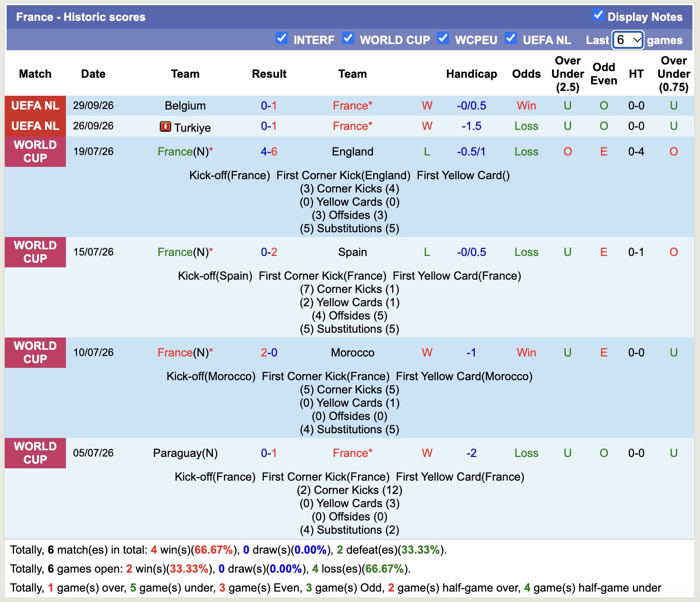Screen dimensions: 700x602
Task: Click the 0-4 half-time score
Action: pyautogui.click(x=636, y=152)
